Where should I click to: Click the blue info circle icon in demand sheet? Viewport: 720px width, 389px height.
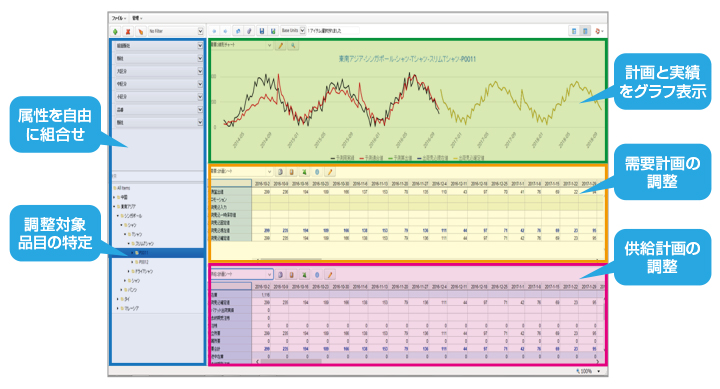tap(317, 172)
